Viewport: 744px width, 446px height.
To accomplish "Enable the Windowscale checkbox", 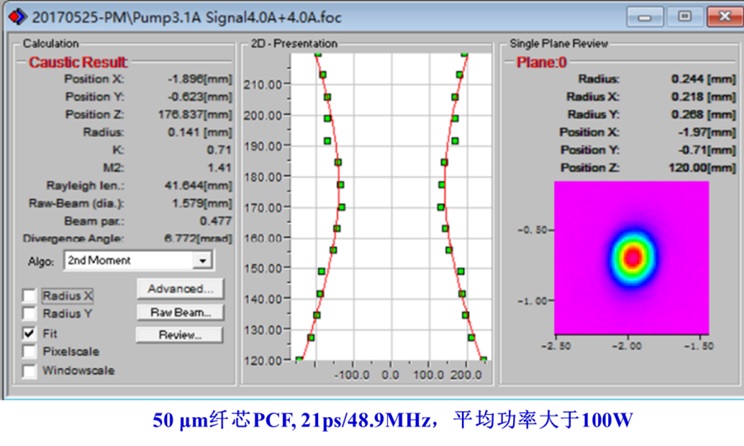I will tap(29, 370).
